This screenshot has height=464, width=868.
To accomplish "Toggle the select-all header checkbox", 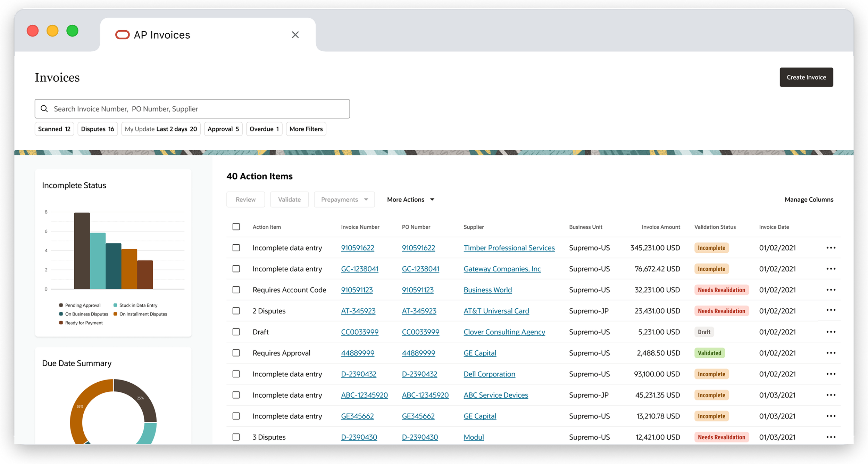I will click(236, 227).
